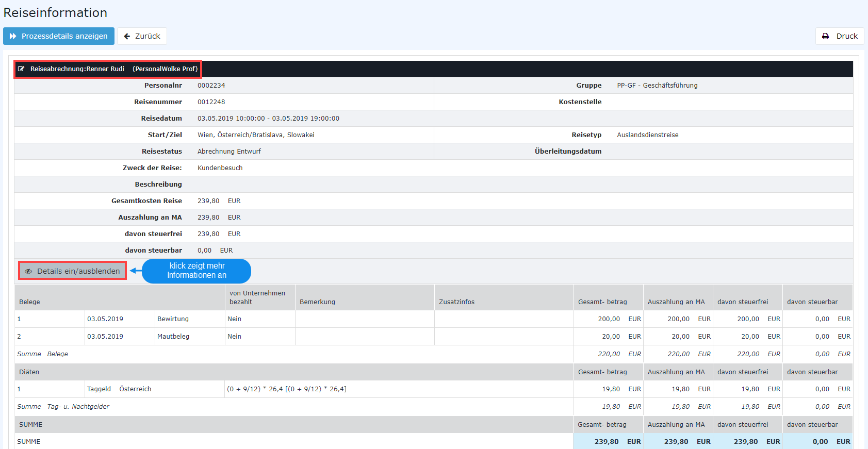This screenshot has width=868, height=449.
Task: Click the Zusatzinfos column header
Action: coord(456,302)
